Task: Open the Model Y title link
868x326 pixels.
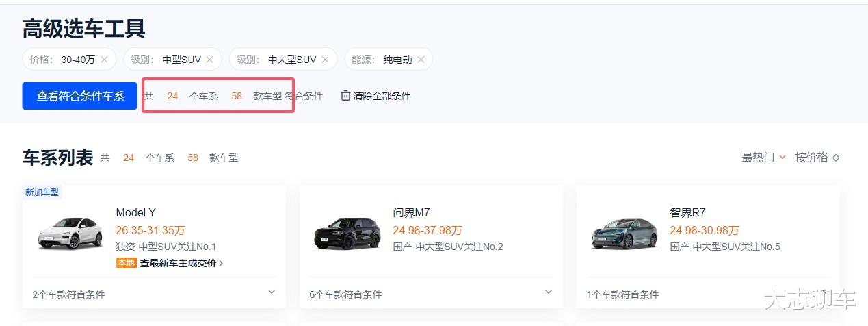Action: 136,212
